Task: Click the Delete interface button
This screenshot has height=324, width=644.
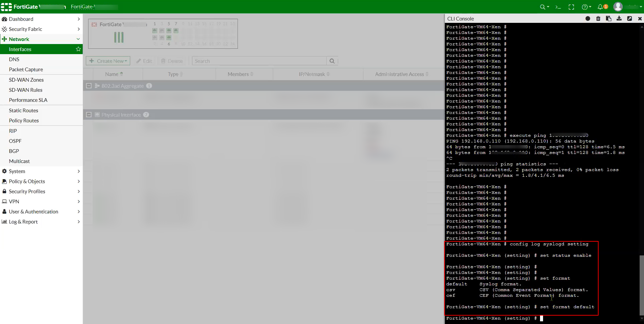Action: (172, 61)
